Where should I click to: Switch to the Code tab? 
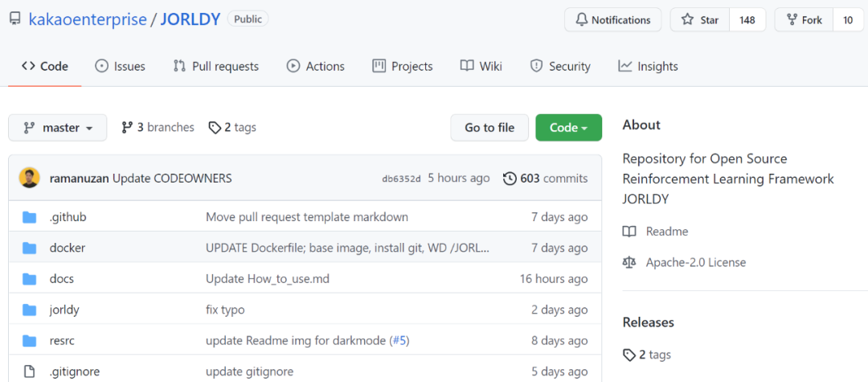[x=45, y=67]
